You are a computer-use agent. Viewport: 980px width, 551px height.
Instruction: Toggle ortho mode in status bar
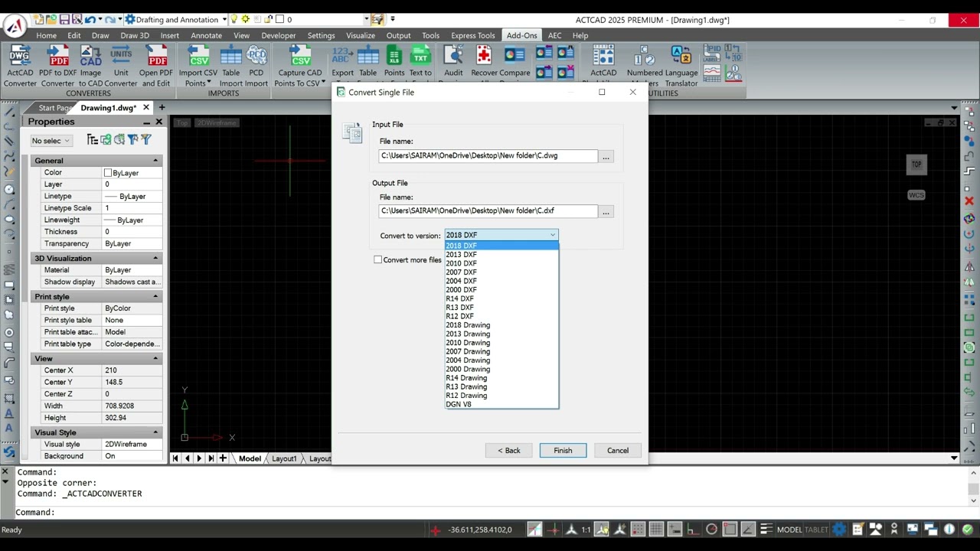[692, 530]
